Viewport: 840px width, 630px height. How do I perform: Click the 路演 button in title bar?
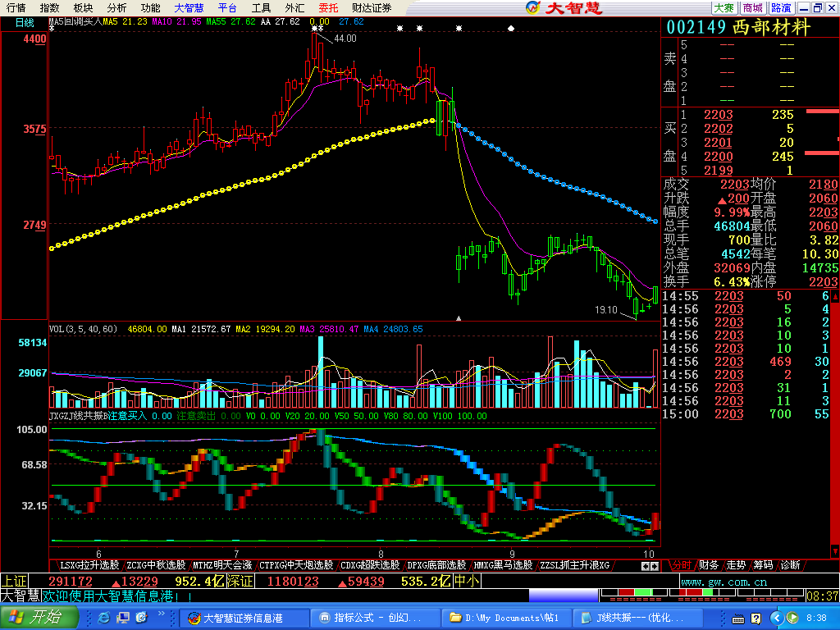pyautogui.click(x=781, y=8)
